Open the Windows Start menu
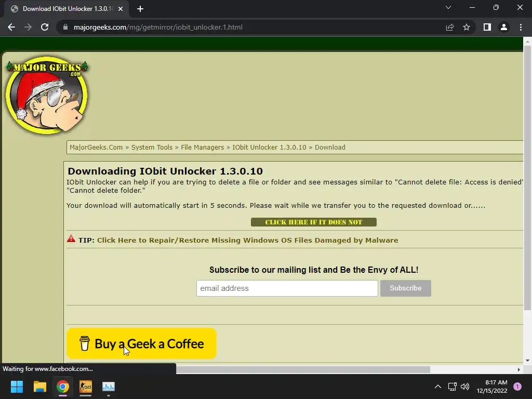Image resolution: width=532 pixels, height=399 pixels. (x=17, y=387)
